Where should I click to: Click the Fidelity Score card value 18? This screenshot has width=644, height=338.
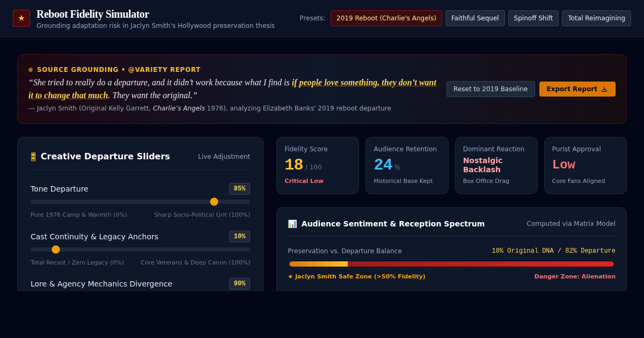point(294,165)
